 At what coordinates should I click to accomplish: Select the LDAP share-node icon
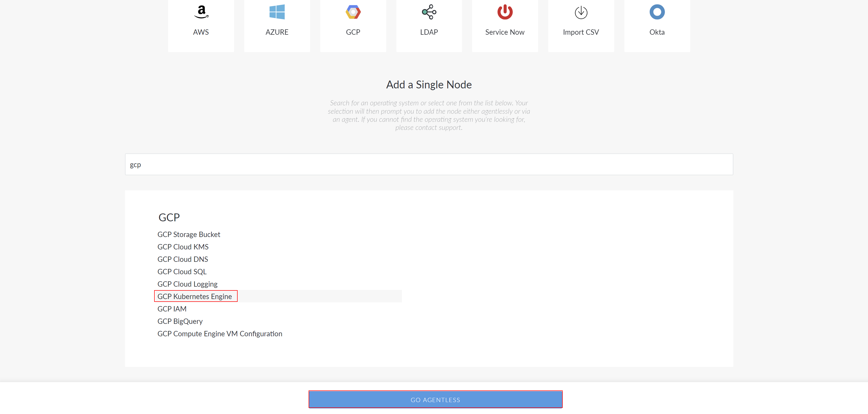pos(429,12)
